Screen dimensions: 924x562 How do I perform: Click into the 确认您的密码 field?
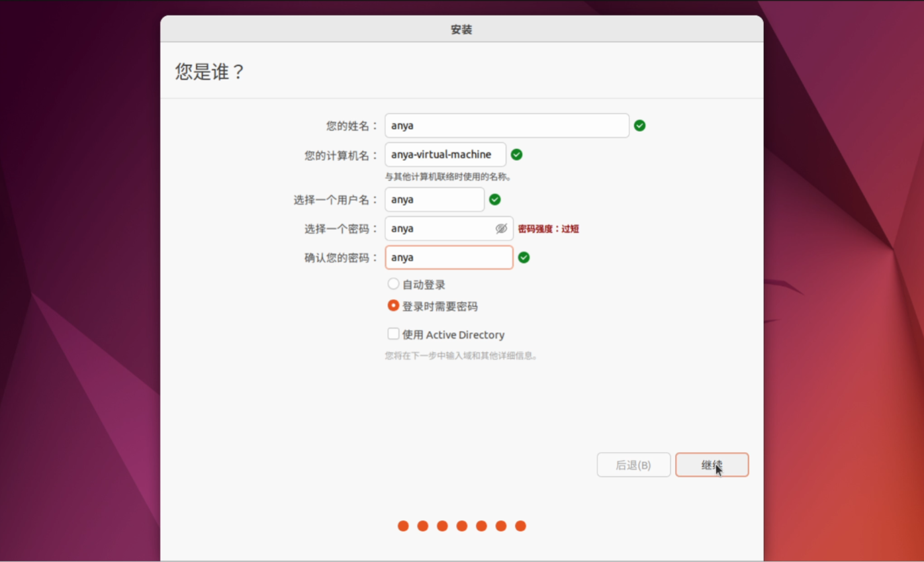pyautogui.click(x=449, y=258)
